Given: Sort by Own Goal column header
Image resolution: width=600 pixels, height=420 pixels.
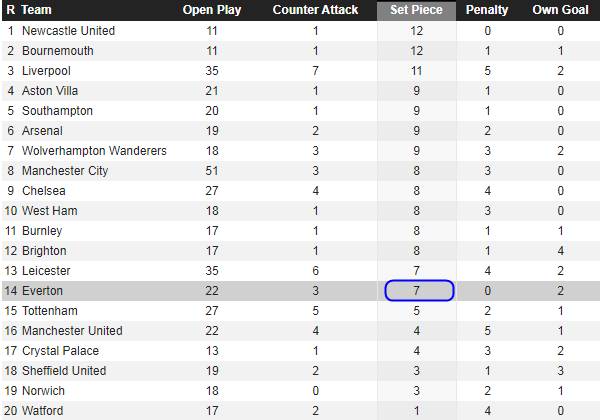Looking at the screenshot, I should click(x=560, y=10).
